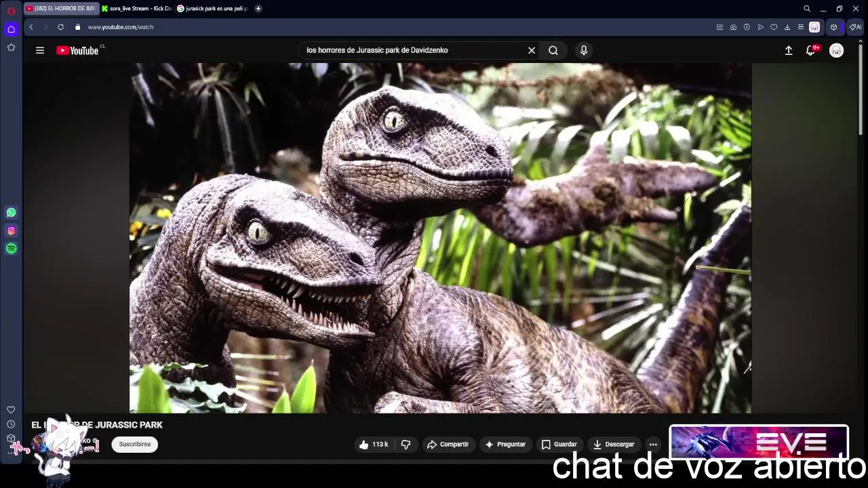The width and height of the screenshot is (868, 488).
Task: View site security lock information
Action: (x=77, y=27)
